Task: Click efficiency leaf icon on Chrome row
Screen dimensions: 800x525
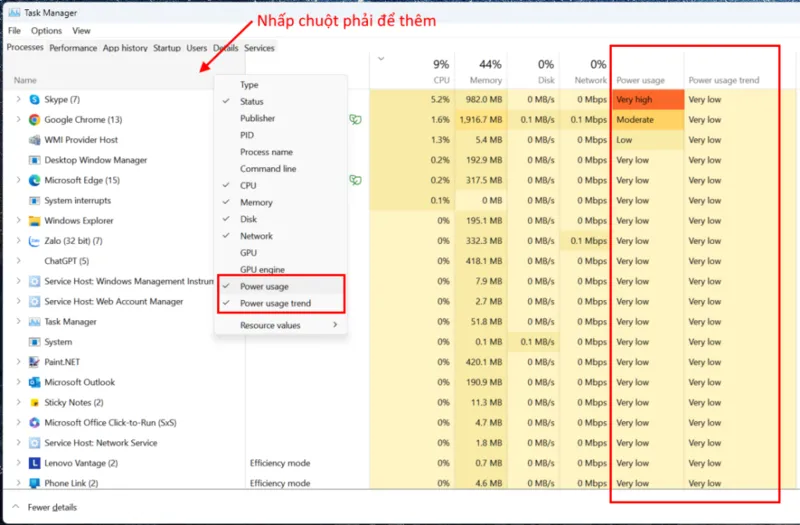Action: click(x=355, y=120)
